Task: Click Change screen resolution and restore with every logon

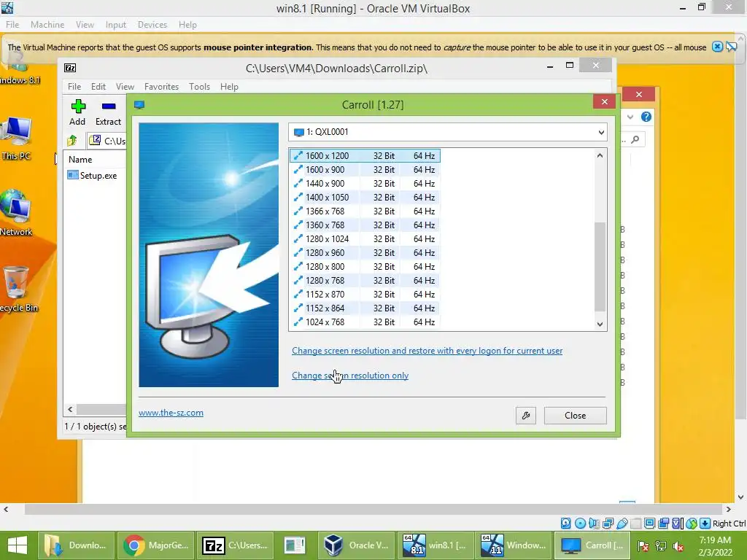Action: [427, 351]
